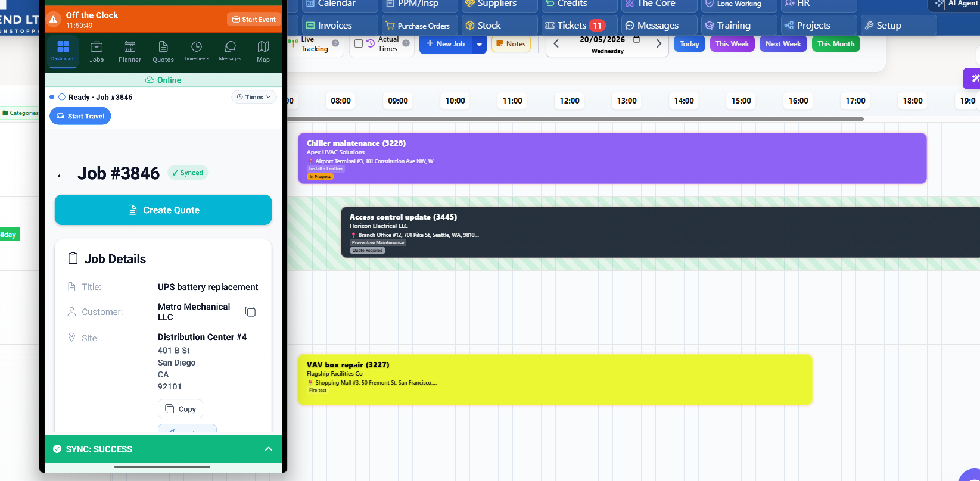The width and height of the screenshot is (980, 481).
Task: Click the This Week button
Action: [732, 44]
